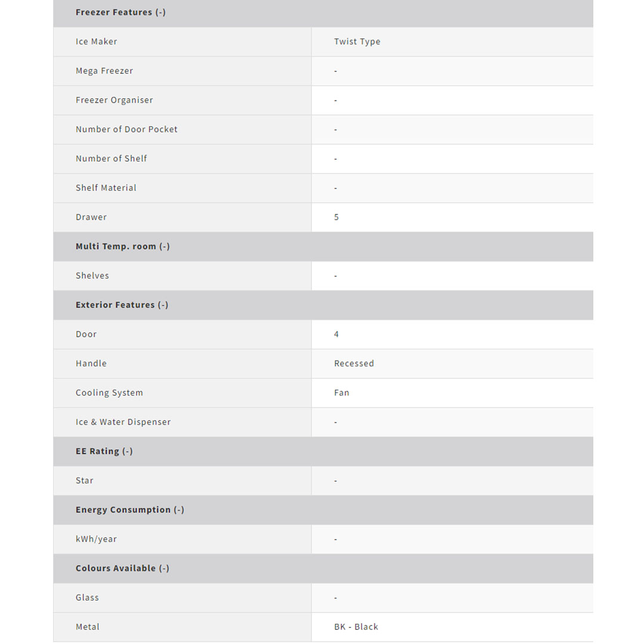Click the kWh/year label

(97, 539)
